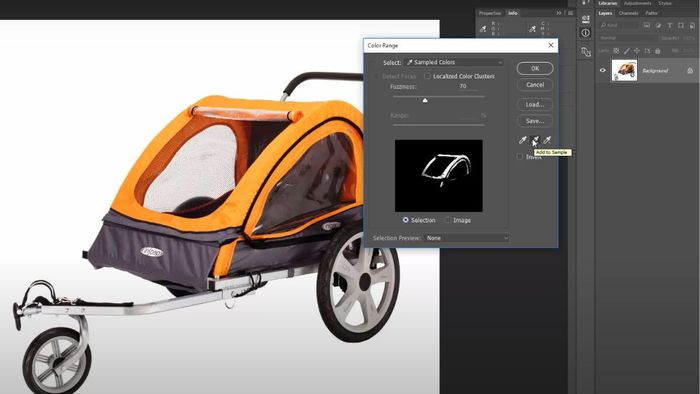The image size is (700, 394).
Task: Toggle the Invert checkbox
Action: point(520,157)
